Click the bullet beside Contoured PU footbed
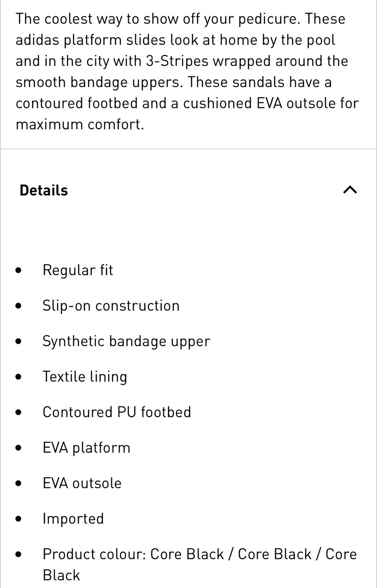Screen dimensions: 377x588 click(18, 412)
